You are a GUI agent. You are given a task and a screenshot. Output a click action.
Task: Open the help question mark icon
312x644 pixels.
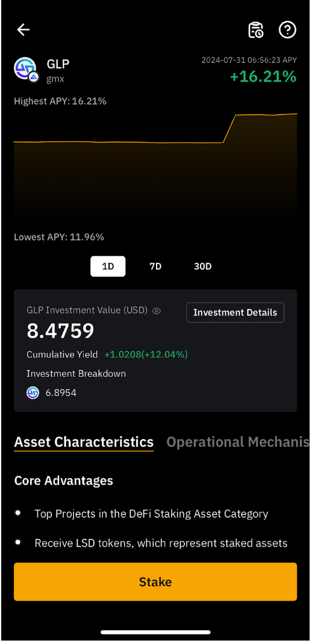pyautogui.click(x=287, y=30)
